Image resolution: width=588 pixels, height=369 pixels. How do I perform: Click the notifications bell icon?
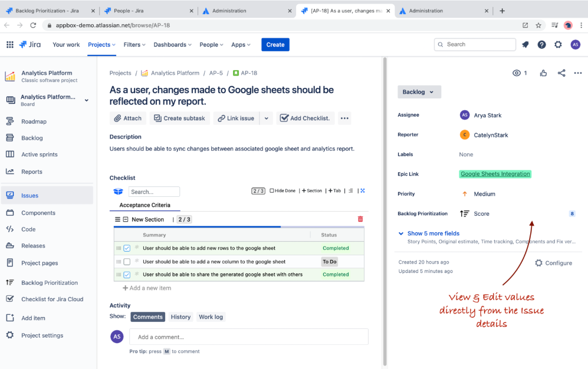(x=525, y=45)
